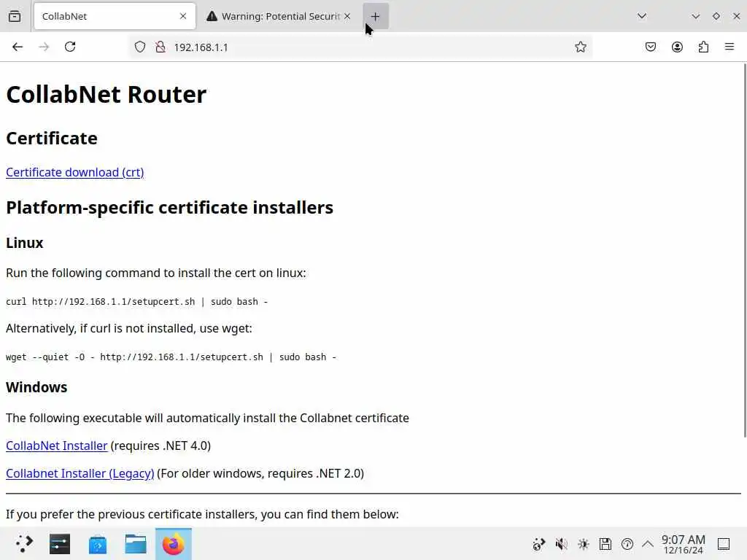The width and height of the screenshot is (747, 560).
Task: Open Collabnet Installer (Legacy) link
Action: click(x=80, y=472)
